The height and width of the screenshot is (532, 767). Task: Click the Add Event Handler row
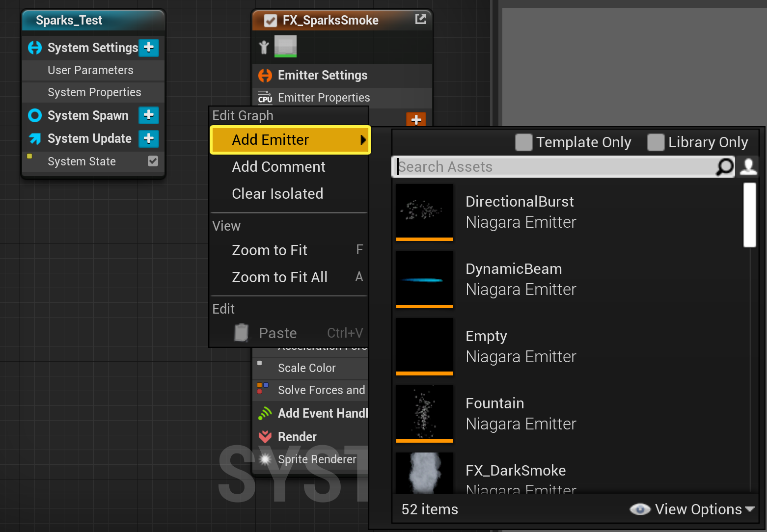pos(310,413)
